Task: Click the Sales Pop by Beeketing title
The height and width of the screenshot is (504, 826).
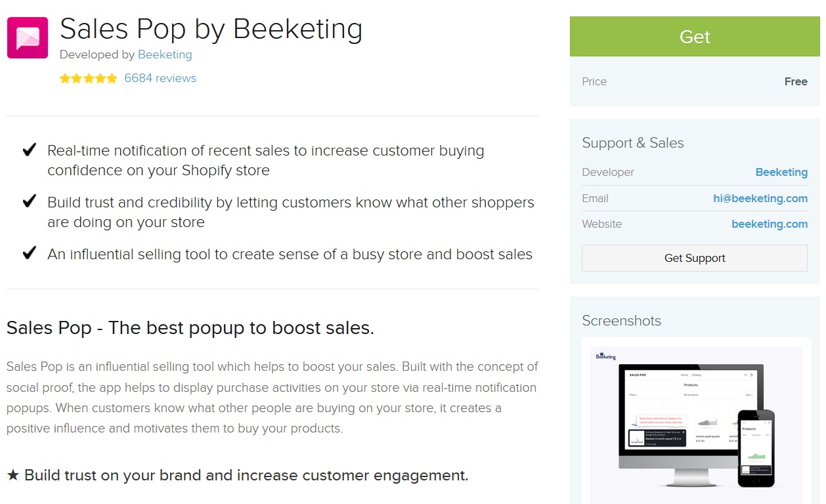Action: coord(211,29)
